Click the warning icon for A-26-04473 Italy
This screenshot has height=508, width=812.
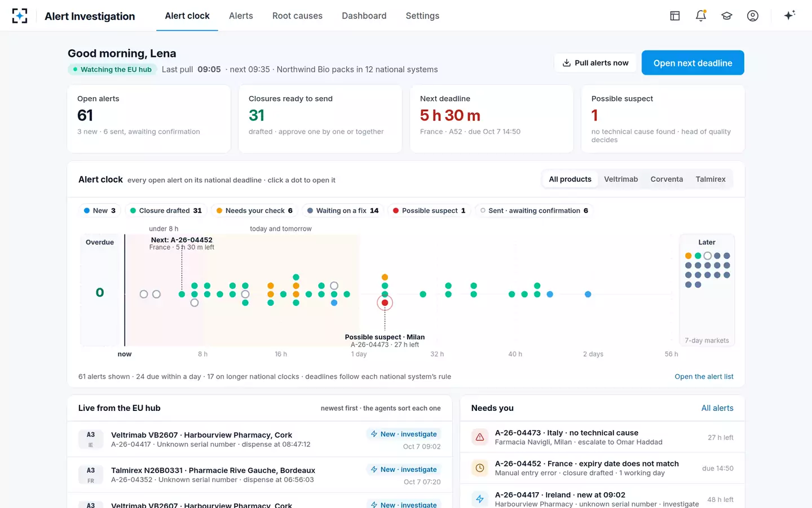coord(480,437)
